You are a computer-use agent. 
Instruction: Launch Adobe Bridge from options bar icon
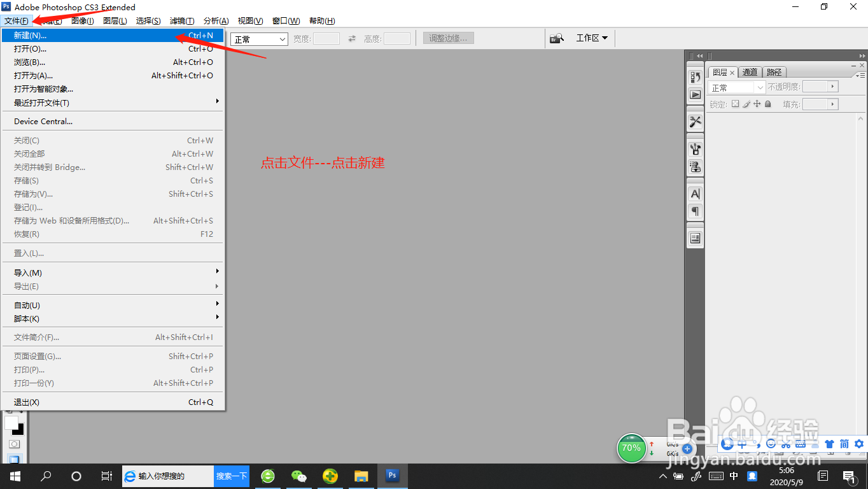pyautogui.click(x=557, y=38)
